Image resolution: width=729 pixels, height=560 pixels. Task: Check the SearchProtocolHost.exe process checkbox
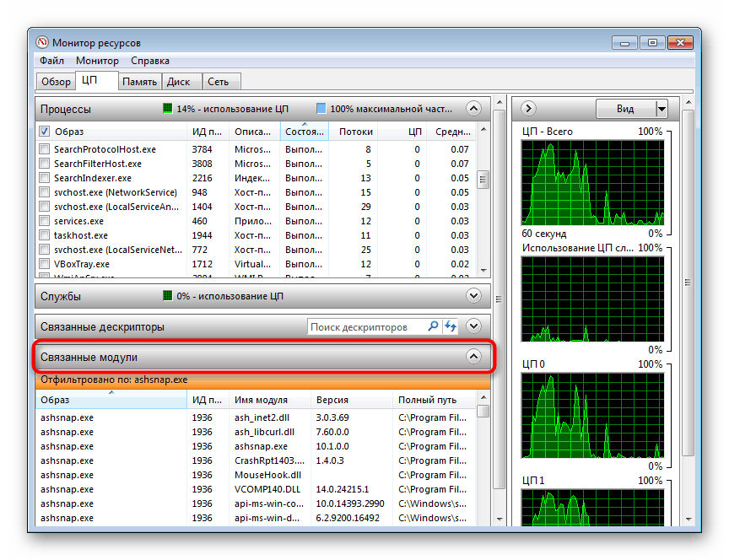coord(45,149)
